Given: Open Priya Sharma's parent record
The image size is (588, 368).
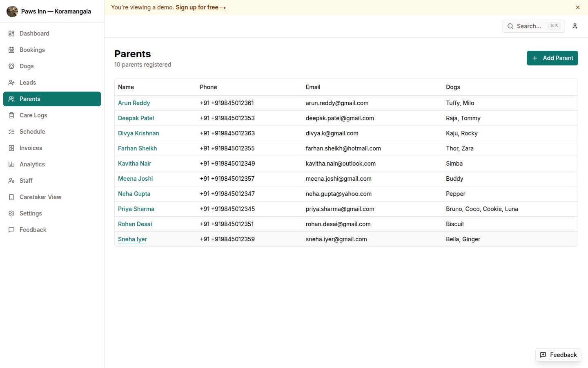Looking at the screenshot, I should [136, 209].
